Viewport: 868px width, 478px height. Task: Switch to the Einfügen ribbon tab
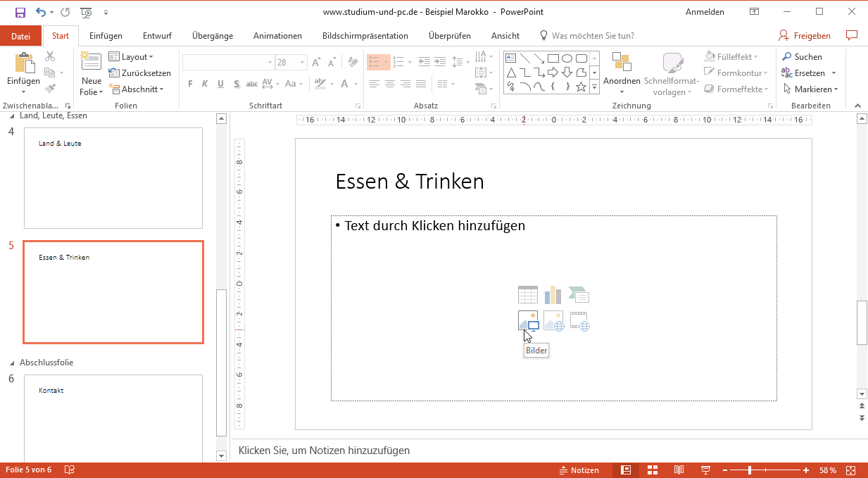point(106,36)
